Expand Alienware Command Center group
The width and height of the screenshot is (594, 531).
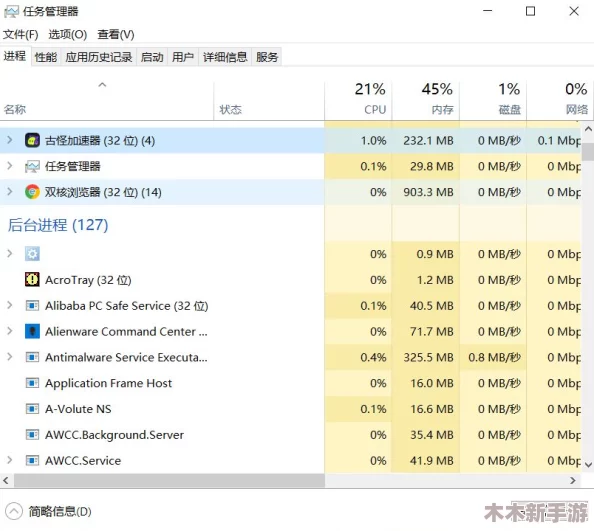click(x=10, y=331)
